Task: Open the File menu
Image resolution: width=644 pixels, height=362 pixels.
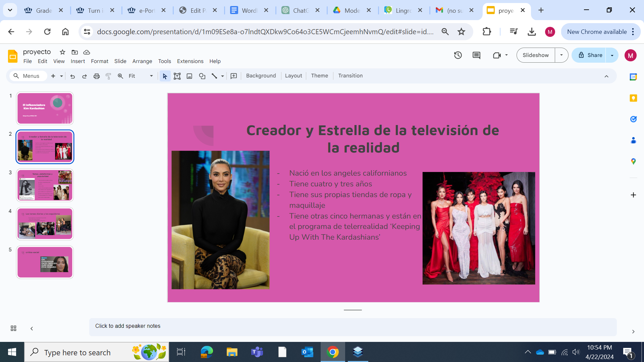Action: click(x=28, y=61)
